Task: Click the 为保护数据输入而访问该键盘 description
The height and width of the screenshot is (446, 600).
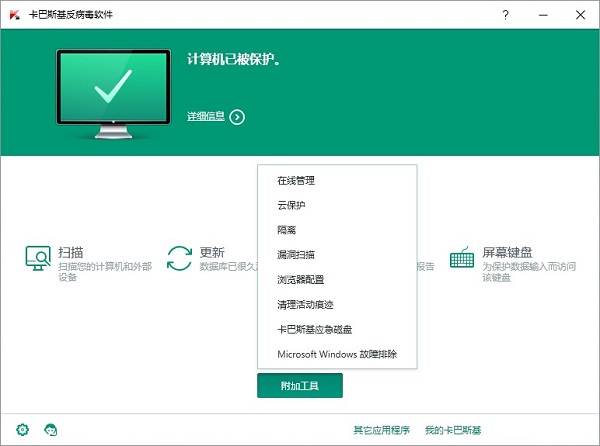Action: [x=529, y=272]
